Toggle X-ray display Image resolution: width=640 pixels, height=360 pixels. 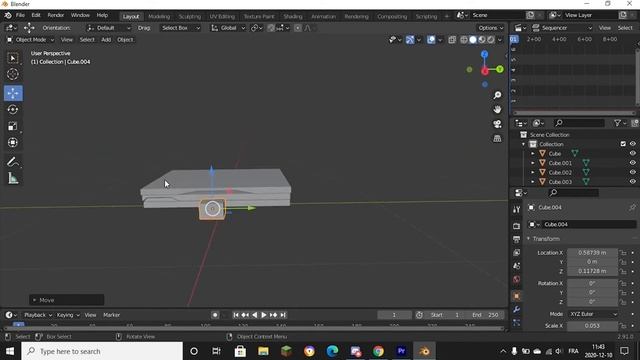click(452, 40)
